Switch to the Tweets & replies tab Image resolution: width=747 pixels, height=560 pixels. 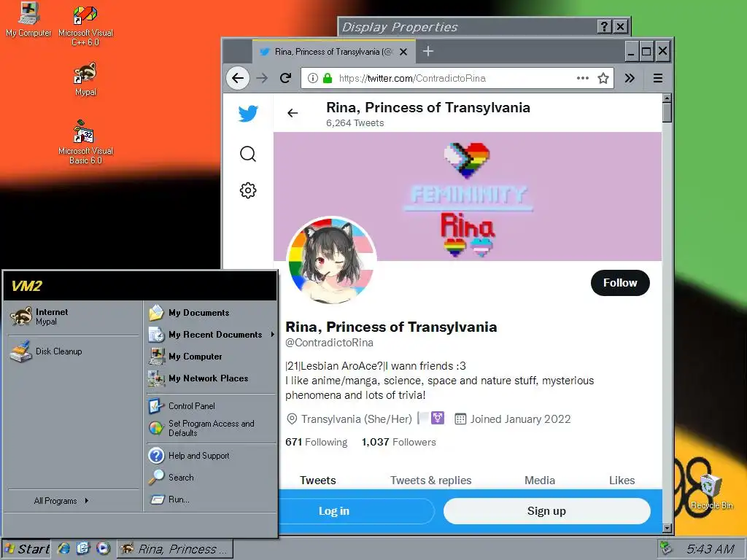(x=430, y=480)
